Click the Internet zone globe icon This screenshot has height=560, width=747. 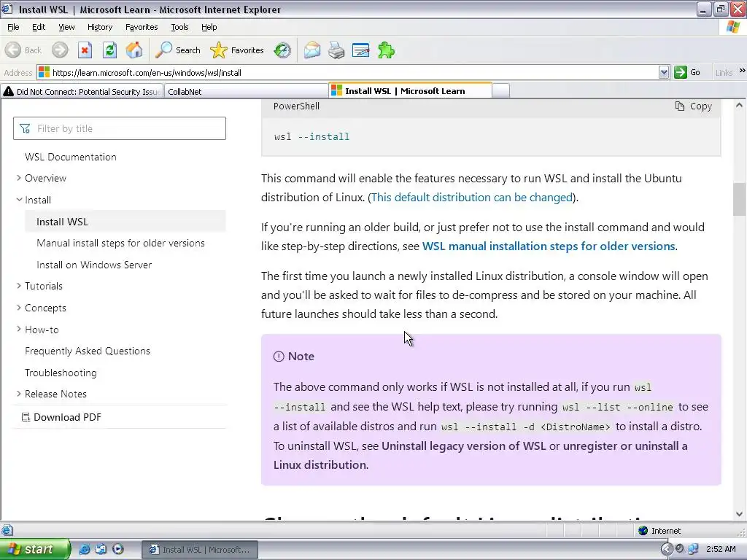tap(643, 531)
